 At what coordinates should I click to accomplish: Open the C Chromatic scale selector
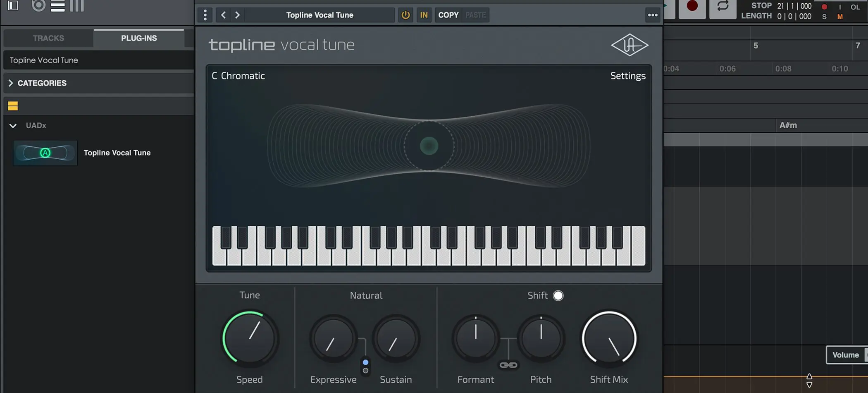click(238, 76)
